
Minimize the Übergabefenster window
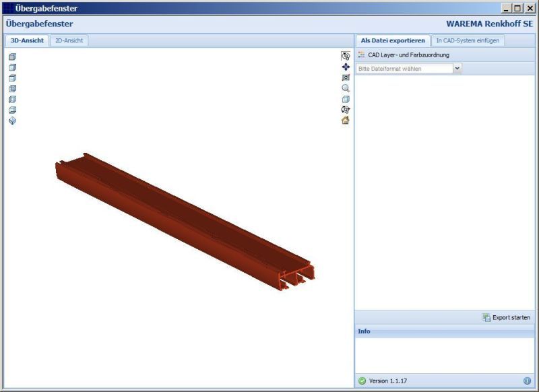[506, 8]
